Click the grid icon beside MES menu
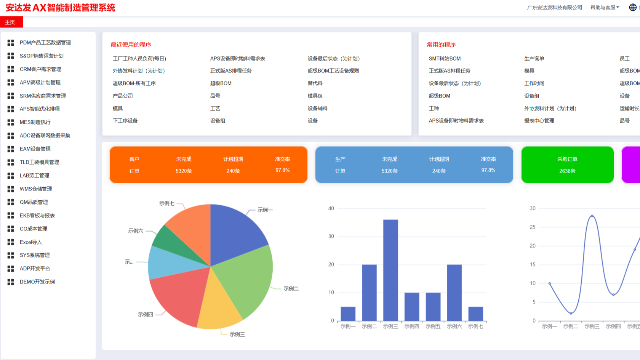The width and height of the screenshot is (640, 360). (11, 122)
